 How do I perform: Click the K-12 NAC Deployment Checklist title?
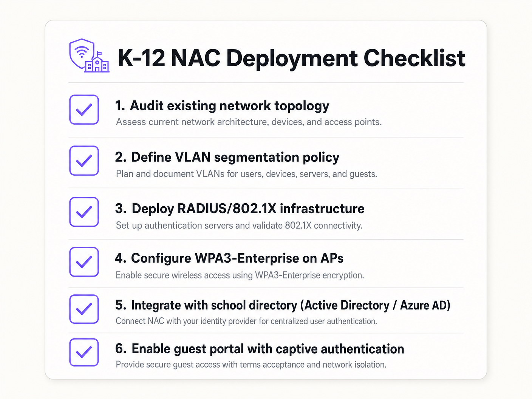click(x=291, y=58)
